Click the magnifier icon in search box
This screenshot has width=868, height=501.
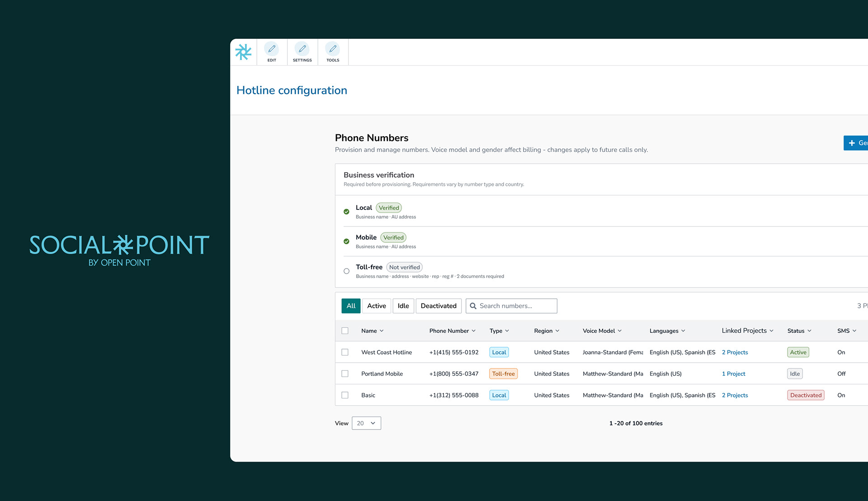point(473,306)
